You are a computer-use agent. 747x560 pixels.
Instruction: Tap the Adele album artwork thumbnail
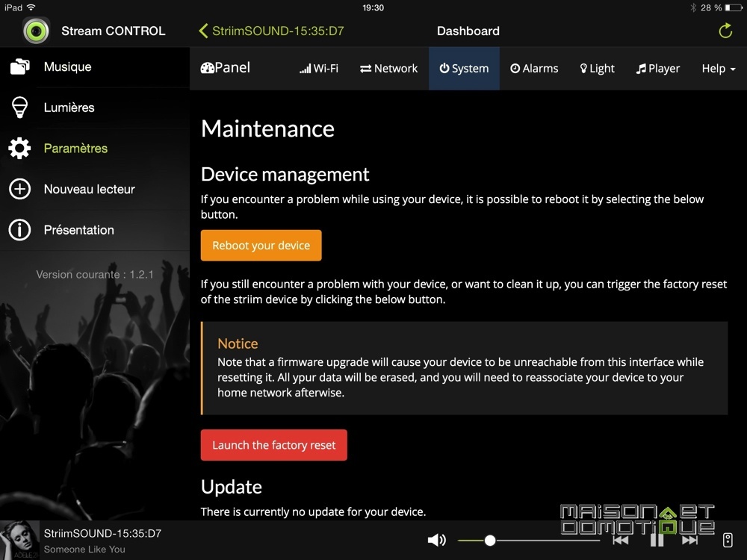(19, 540)
